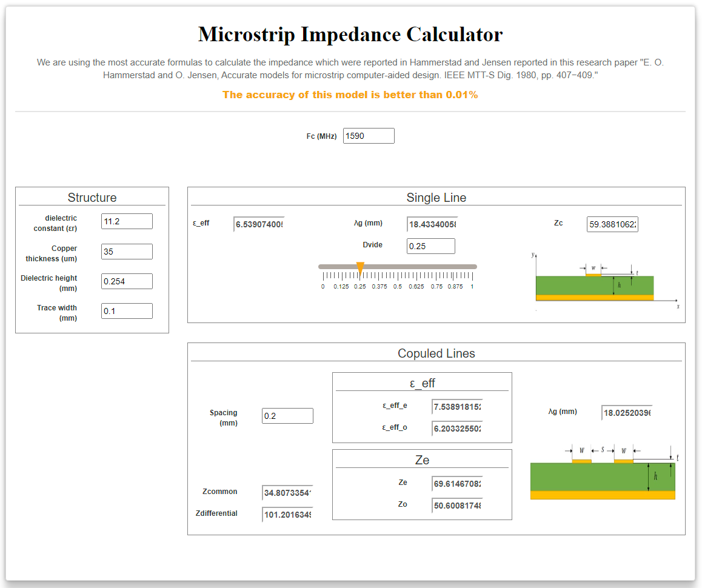Select the dielectric constant input field
The image size is (702, 588).
[x=127, y=221]
